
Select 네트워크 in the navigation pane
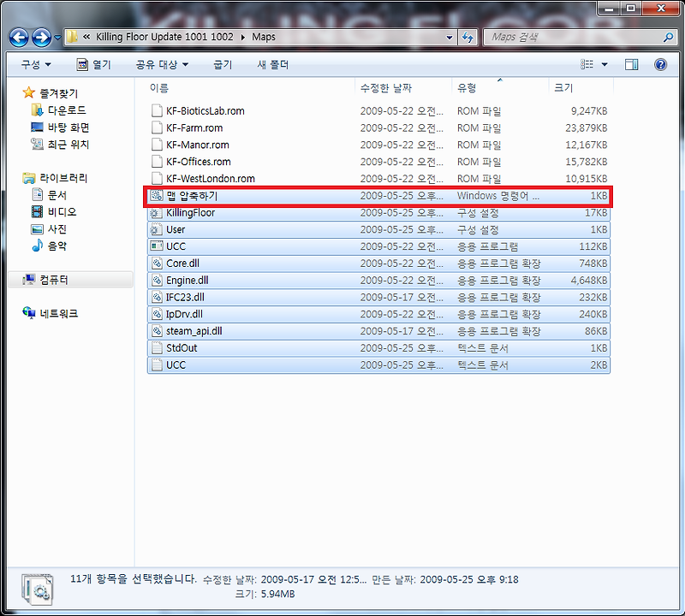click(x=59, y=313)
